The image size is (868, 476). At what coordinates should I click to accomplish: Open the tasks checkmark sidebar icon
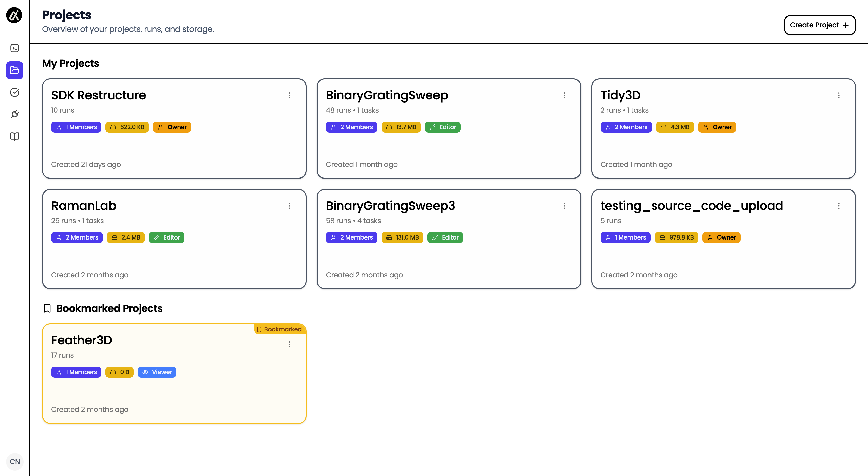click(x=15, y=92)
